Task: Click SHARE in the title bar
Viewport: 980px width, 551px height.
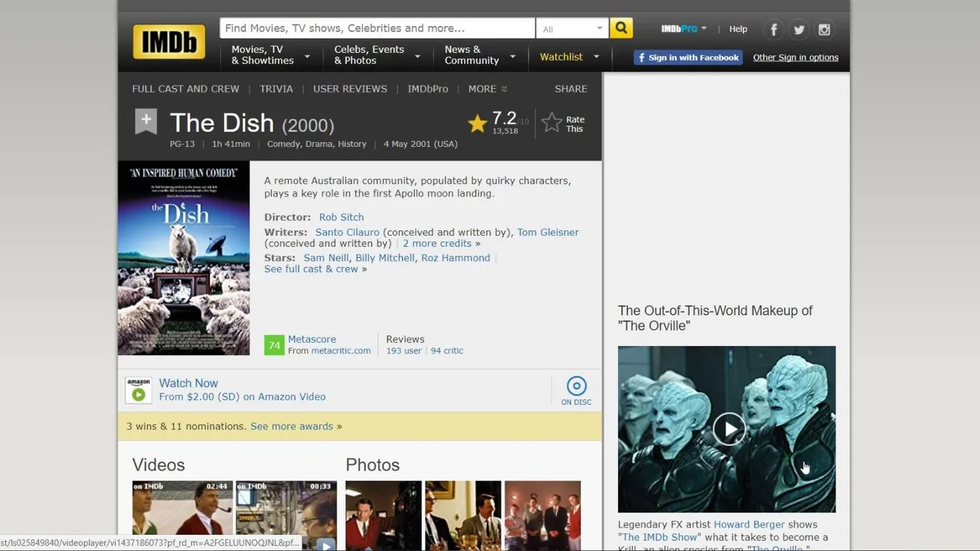Action: [571, 89]
